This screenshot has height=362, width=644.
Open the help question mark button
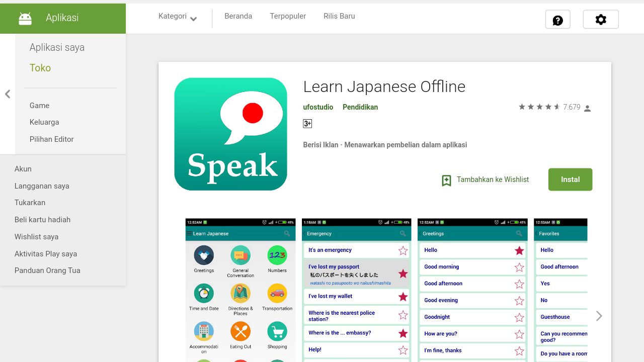pyautogui.click(x=557, y=20)
